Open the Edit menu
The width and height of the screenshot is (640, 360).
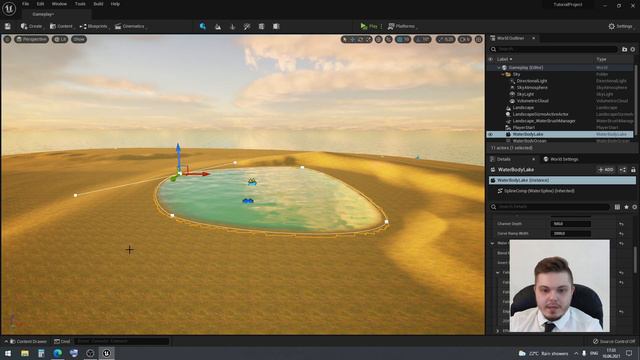(x=40, y=4)
